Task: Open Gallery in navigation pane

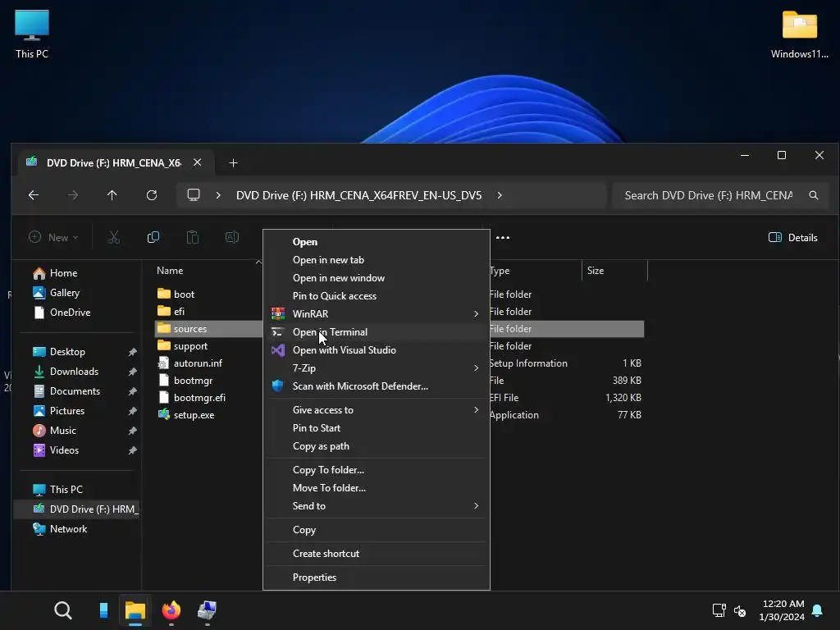Action: point(57,293)
